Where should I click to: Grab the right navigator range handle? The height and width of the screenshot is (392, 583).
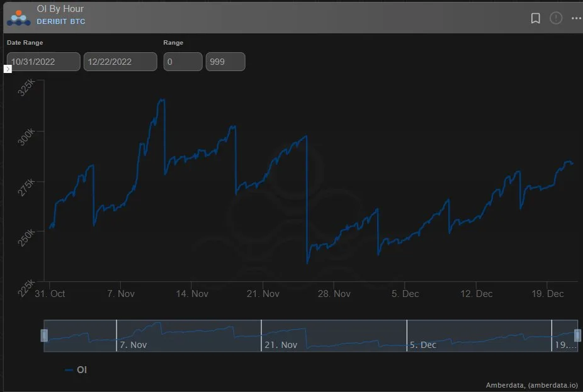[577, 335]
